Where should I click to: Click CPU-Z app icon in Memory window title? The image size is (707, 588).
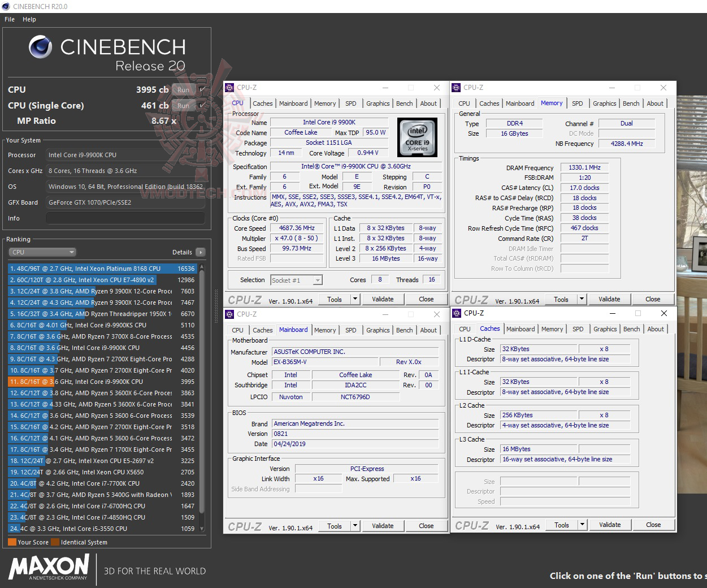(x=456, y=88)
